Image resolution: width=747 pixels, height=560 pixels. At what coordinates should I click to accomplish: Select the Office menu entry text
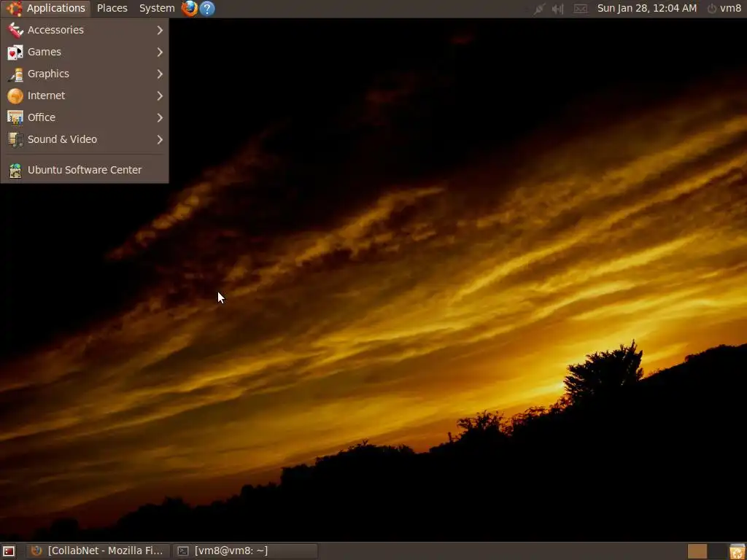click(x=42, y=117)
